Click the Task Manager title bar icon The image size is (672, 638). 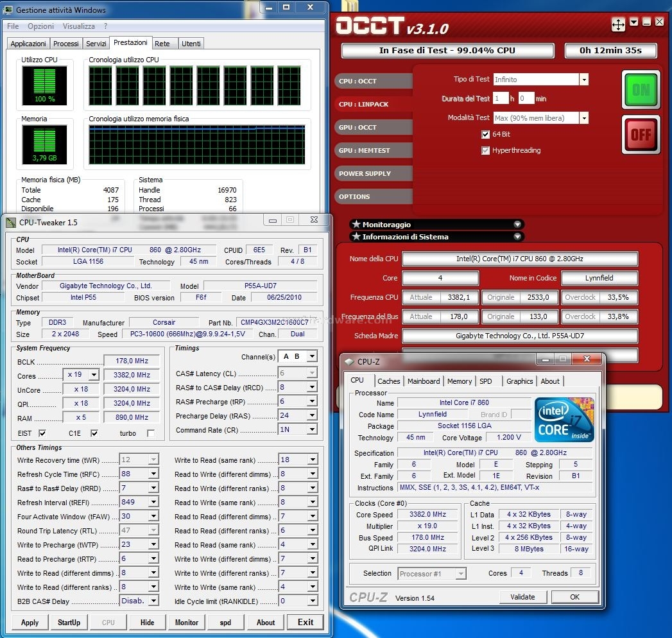tap(8, 10)
